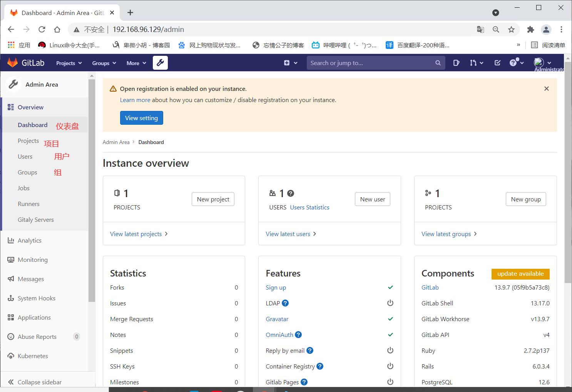Click browser reload page icon

[x=42, y=29]
